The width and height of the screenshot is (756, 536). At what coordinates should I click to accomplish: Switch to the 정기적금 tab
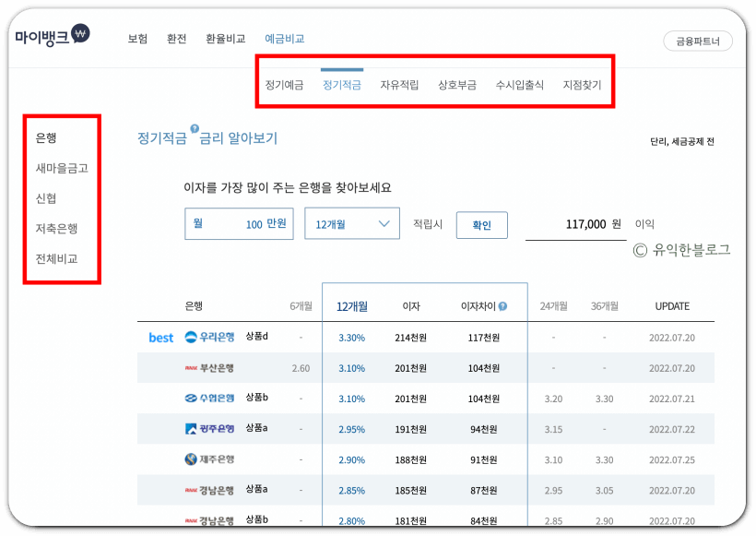point(342,85)
